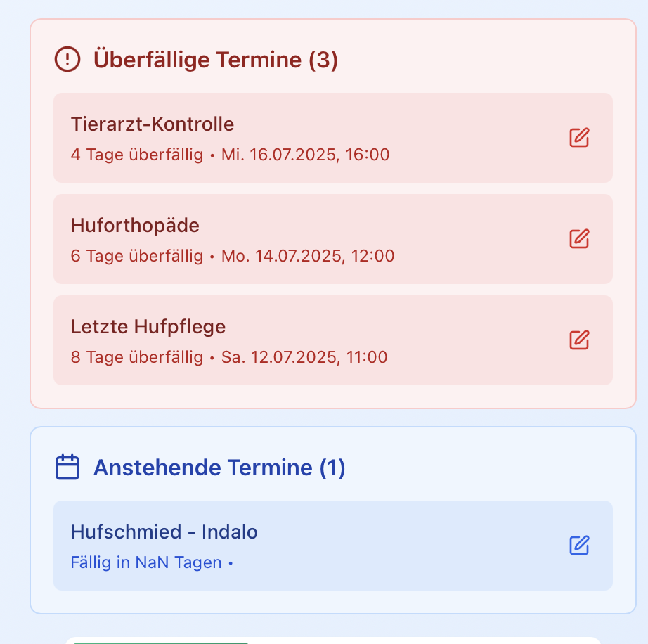
Task: Open the Huforthopäde title
Action: click(x=135, y=226)
